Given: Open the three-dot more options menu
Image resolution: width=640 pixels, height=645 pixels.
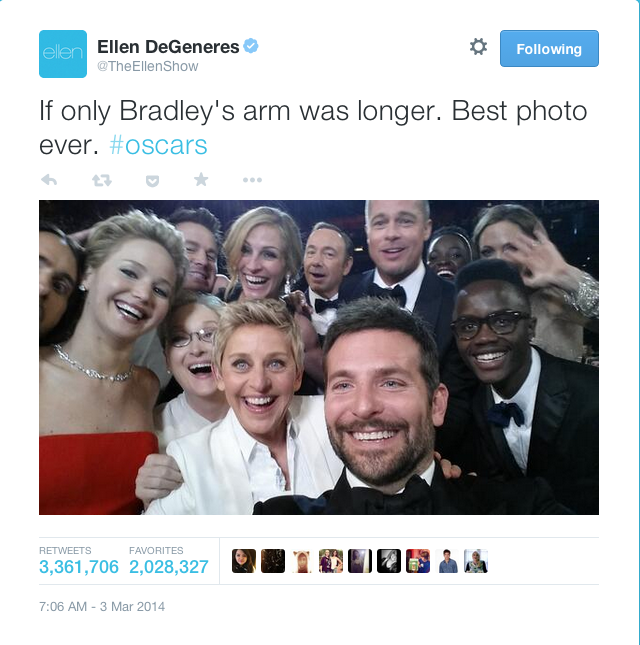Looking at the screenshot, I should click(x=252, y=180).
